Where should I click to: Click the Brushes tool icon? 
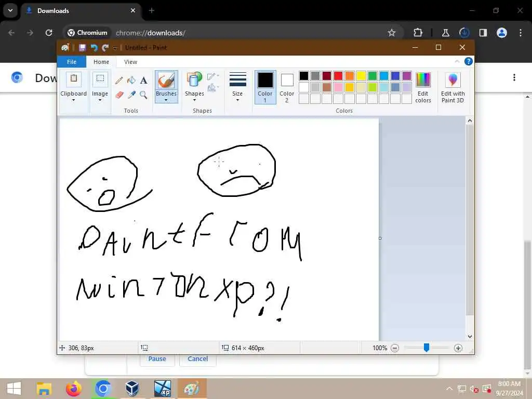point(166,81)
